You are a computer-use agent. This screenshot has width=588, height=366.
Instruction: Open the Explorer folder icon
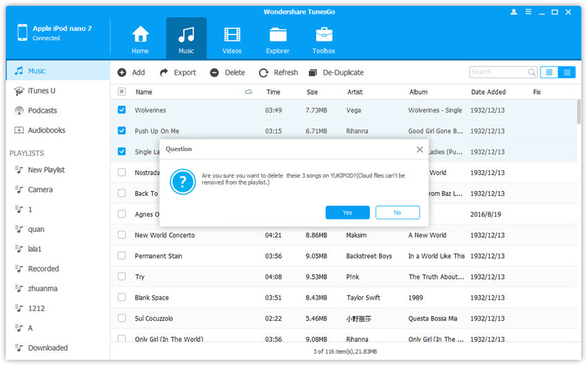click(278, 35)
